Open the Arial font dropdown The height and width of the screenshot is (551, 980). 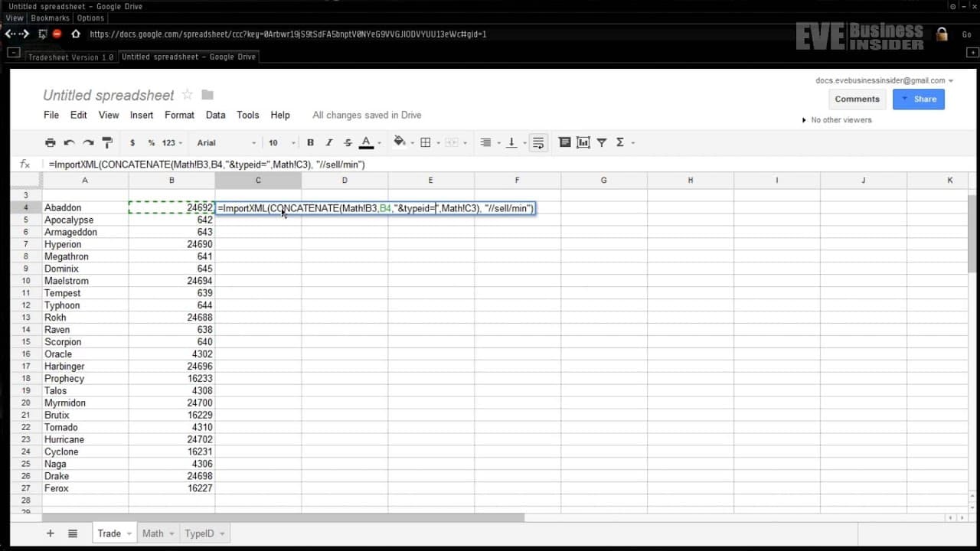point(227,142)
